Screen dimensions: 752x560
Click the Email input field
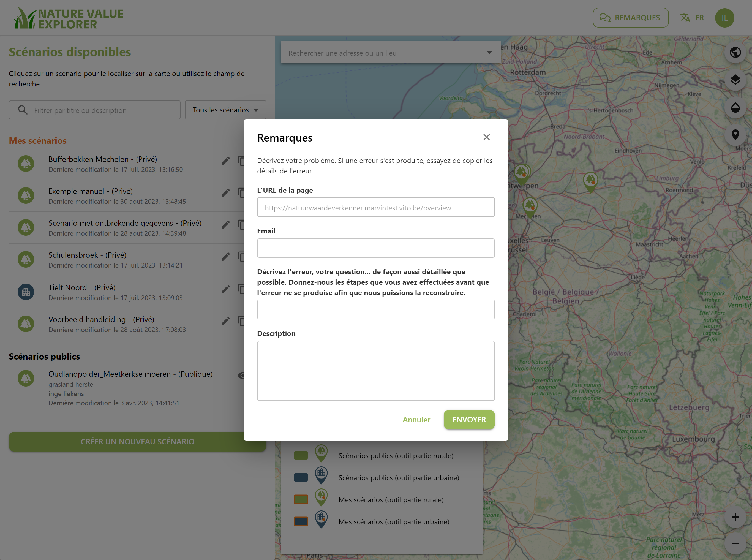[376, 248]
